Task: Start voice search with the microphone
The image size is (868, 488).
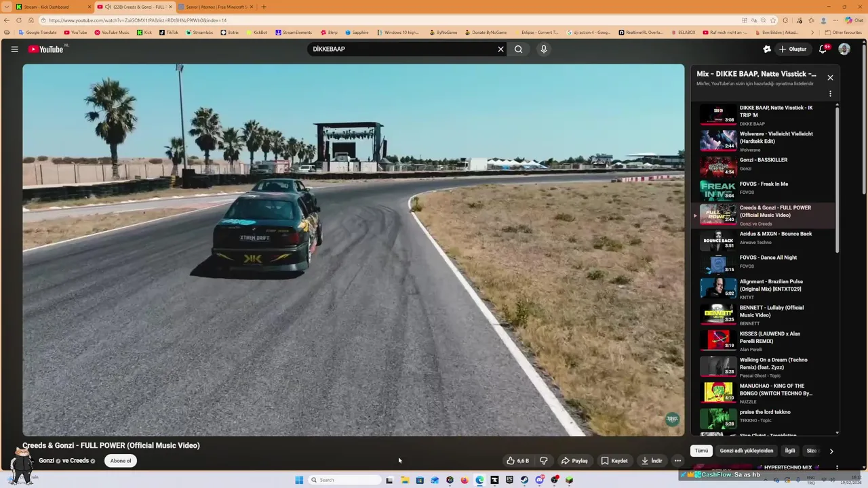Action: (x=543, y=49)
